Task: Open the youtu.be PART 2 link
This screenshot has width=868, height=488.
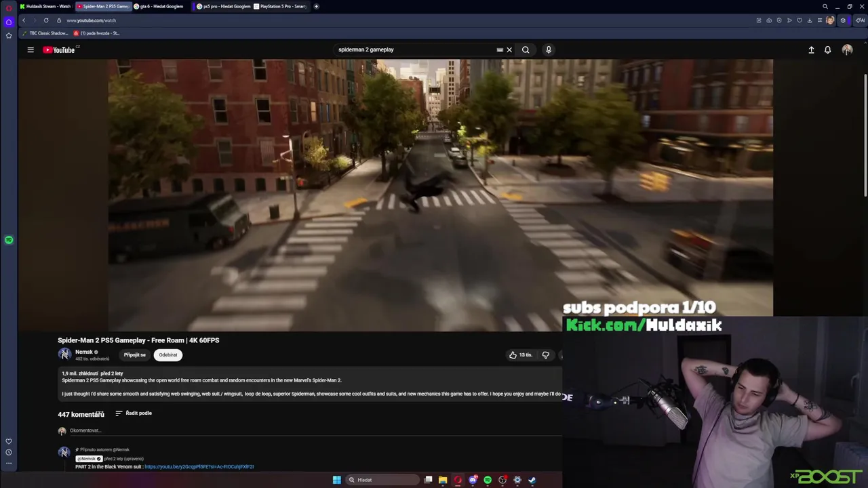Action: coord(199,467)
